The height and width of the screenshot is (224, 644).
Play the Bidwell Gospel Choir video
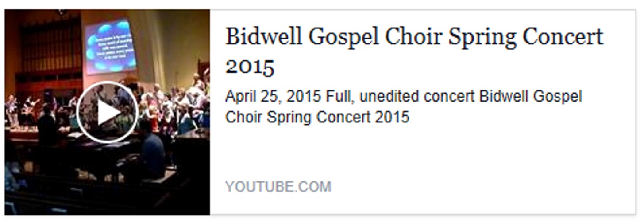(x=107, y=112)
